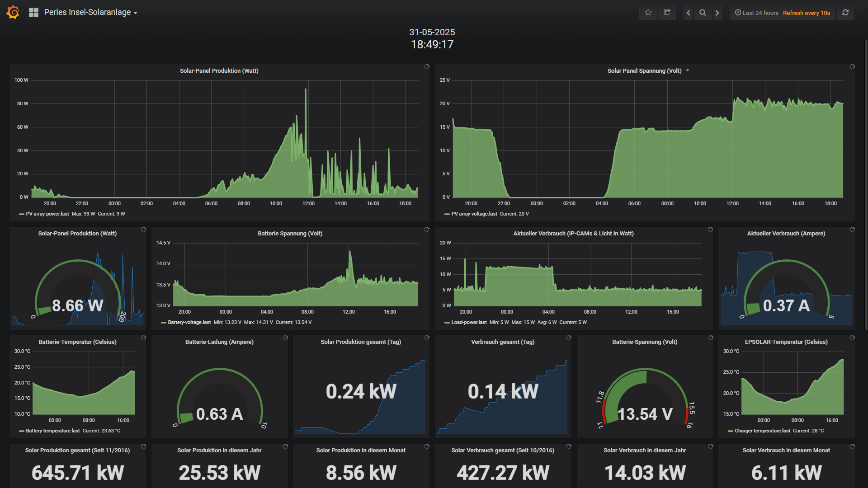
Task: Click Load-power.last legend entry
Action: (468, 323)
